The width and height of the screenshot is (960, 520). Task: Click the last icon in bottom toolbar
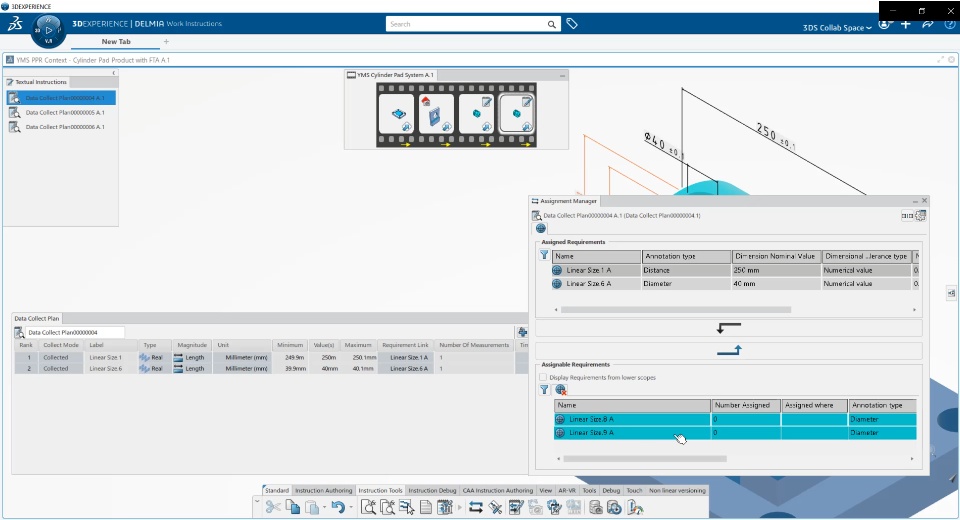(635, 507)
